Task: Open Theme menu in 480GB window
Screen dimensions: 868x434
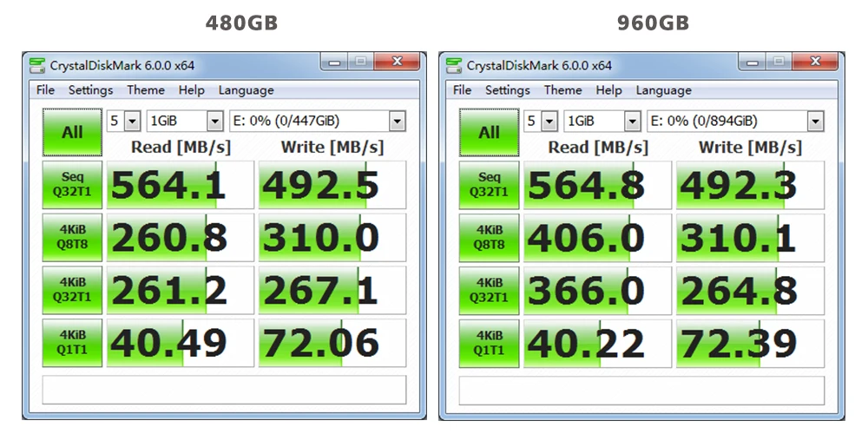Action: pyautogui.click(x=146, y=90)
